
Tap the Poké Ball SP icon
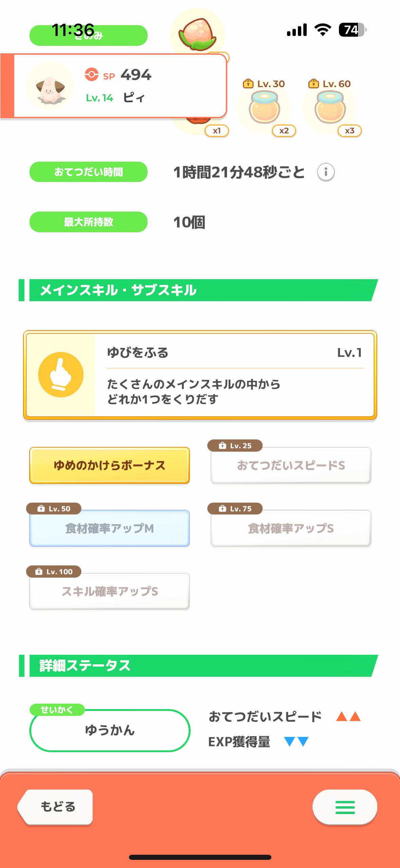(92, 74)
